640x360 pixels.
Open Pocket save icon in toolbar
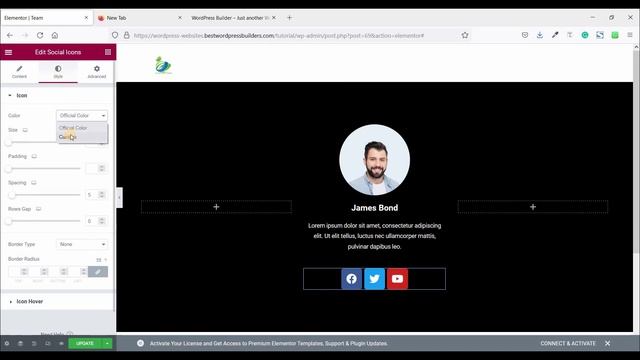point(525,36)
